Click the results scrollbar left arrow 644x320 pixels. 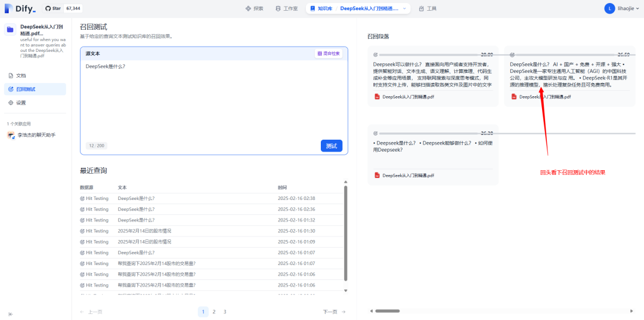click(371, 311)
